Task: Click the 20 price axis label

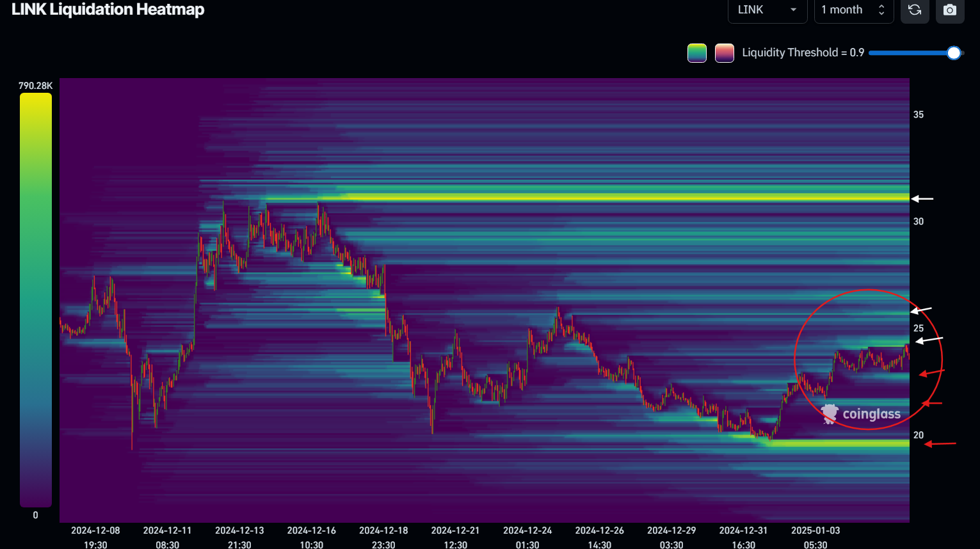Action: click(919, 435)
